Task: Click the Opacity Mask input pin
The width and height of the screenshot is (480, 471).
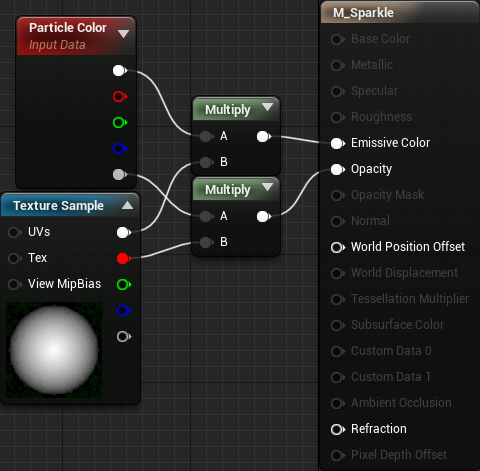Action: coord(338,195)
